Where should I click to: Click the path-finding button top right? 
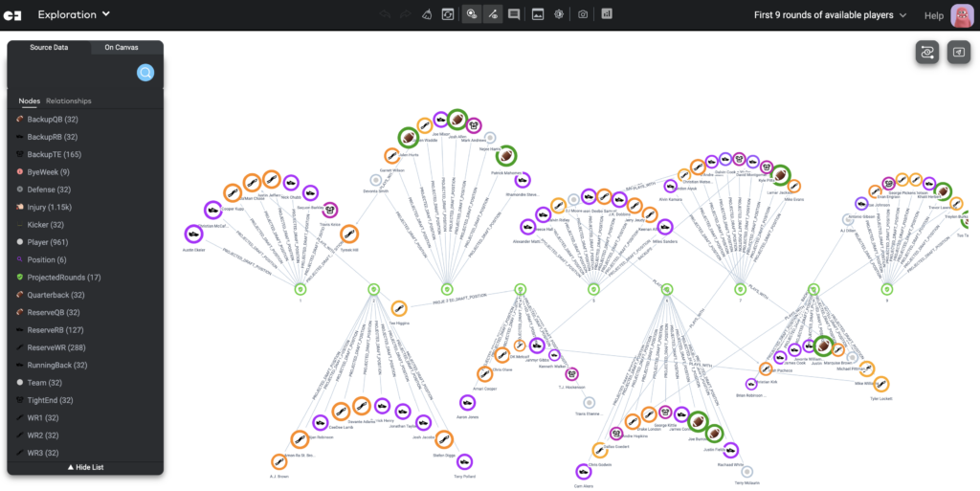(927, 53)
